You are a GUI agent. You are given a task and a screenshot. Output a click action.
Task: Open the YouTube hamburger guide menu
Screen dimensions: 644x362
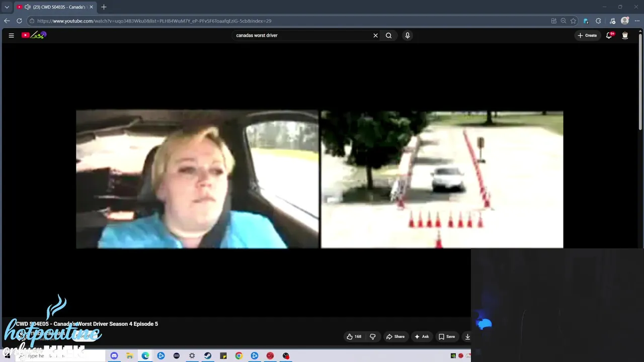pos(11,35)
